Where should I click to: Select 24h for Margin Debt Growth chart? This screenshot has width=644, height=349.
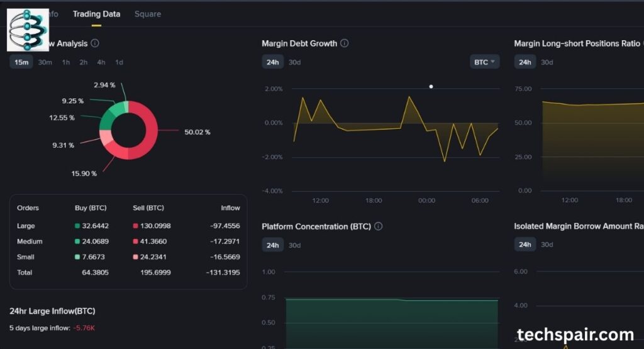[272, 62]
